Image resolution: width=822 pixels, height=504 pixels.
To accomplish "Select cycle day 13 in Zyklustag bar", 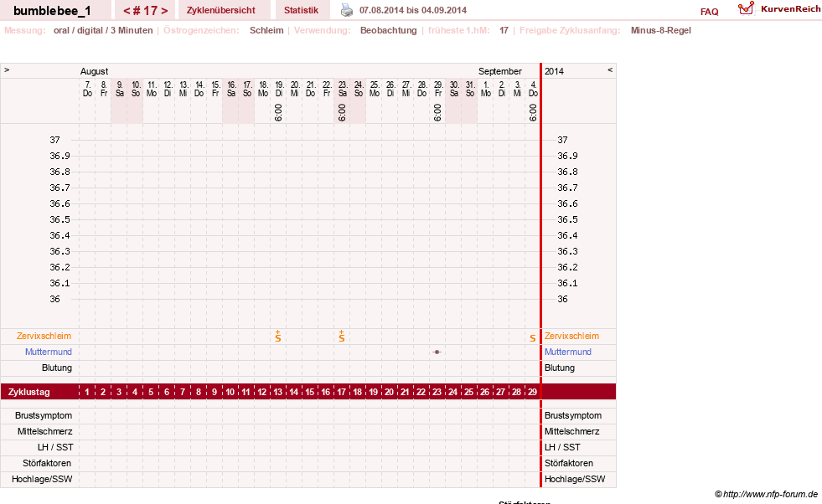I will click(x=278, y=392).
